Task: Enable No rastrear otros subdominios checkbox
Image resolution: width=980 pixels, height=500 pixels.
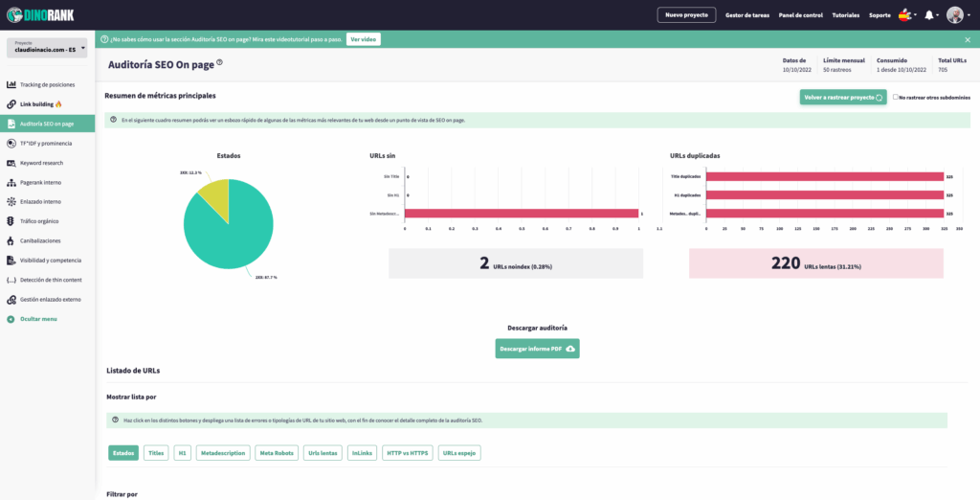Action: (896, 97)
